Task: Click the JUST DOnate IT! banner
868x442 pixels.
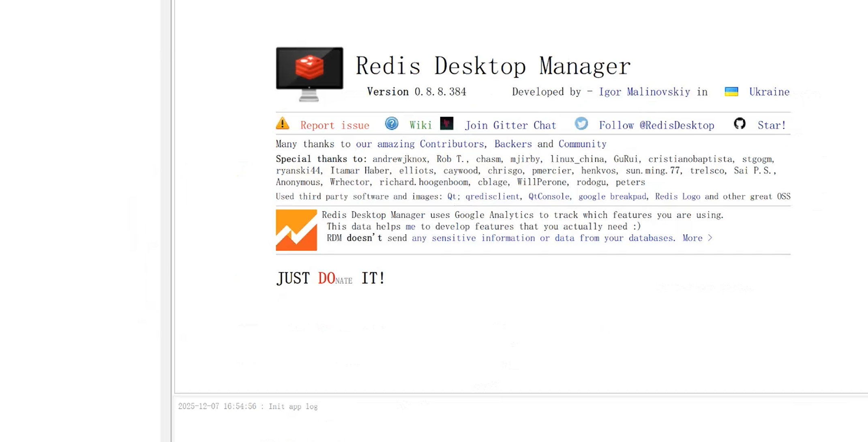Action: tap(330, 278)
